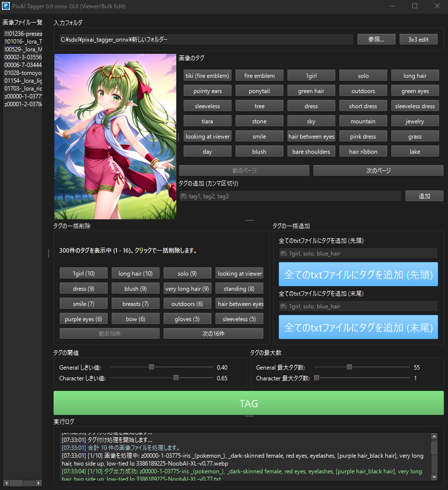The height and width of the screenshot is (490, 448).
Task: Click the outdoors tag in image tags
Action: click(x=363, y=91)
